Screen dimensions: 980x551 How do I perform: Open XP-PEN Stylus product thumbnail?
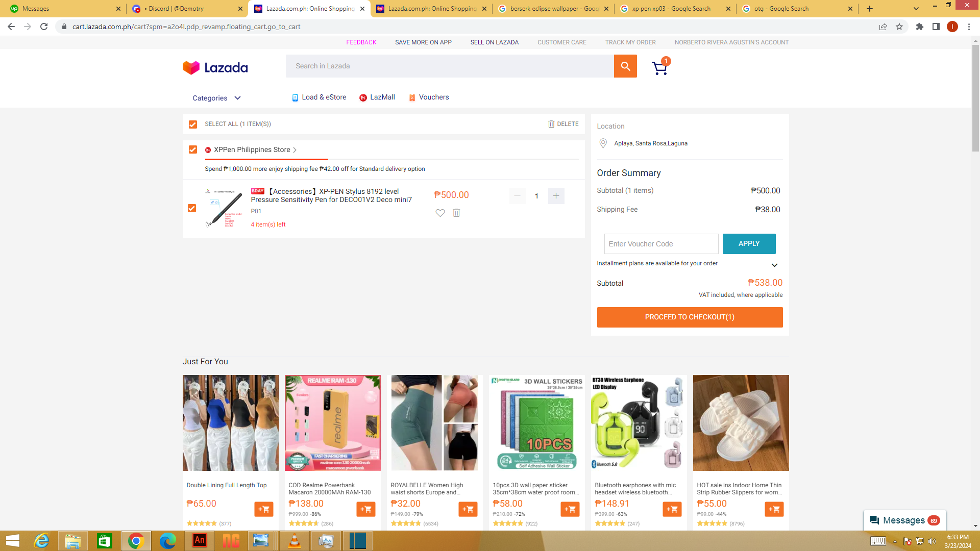224,208
